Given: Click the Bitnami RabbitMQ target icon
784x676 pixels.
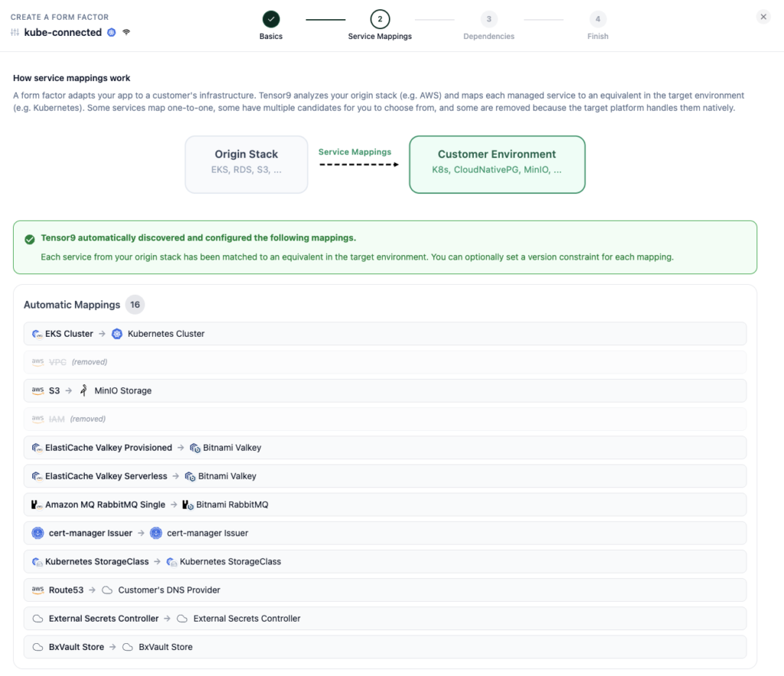Looking at the screenshot, I should tap(188, 505).
